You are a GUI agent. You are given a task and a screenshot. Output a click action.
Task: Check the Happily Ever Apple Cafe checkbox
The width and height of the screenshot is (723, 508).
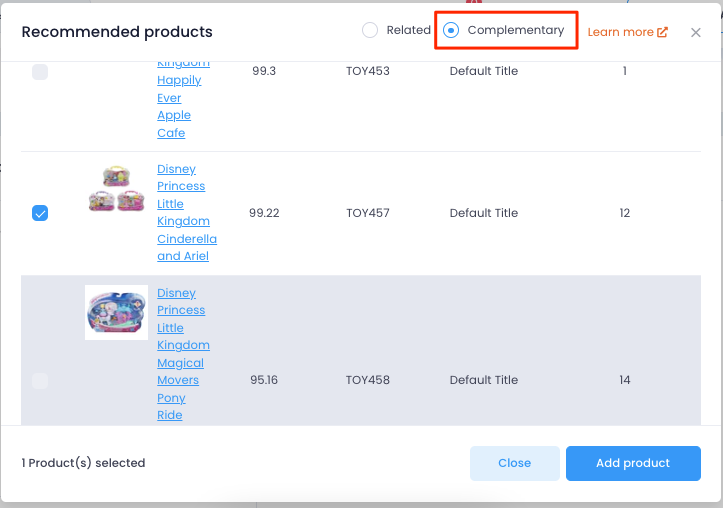click(40, 71)
